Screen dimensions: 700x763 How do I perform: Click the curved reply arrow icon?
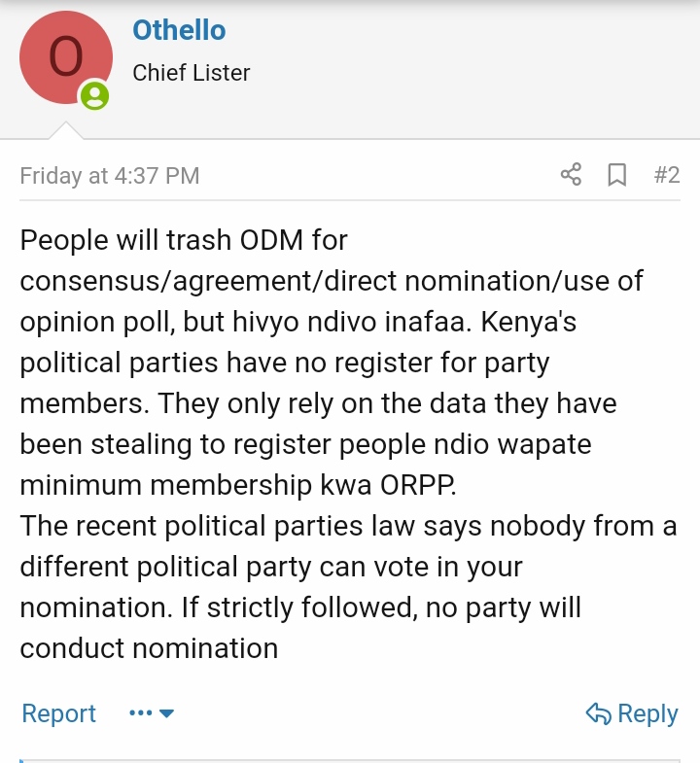598,713
